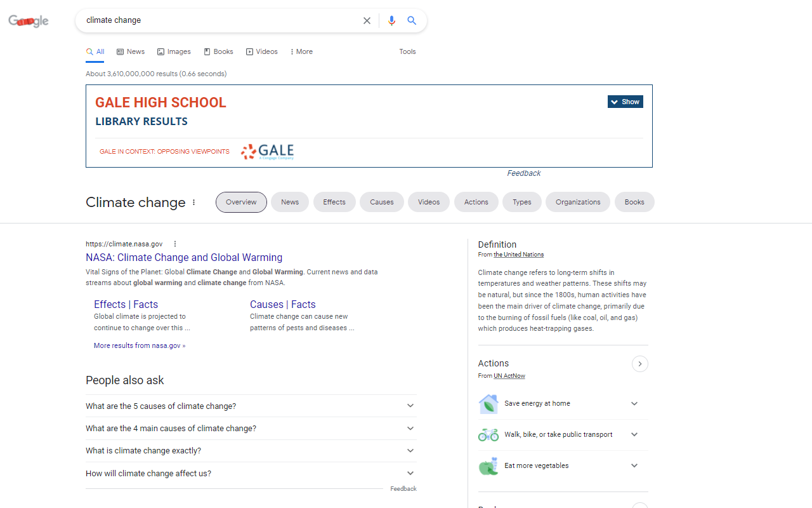Open NASA: Climate Change and Global Warming result

point(184,258)
